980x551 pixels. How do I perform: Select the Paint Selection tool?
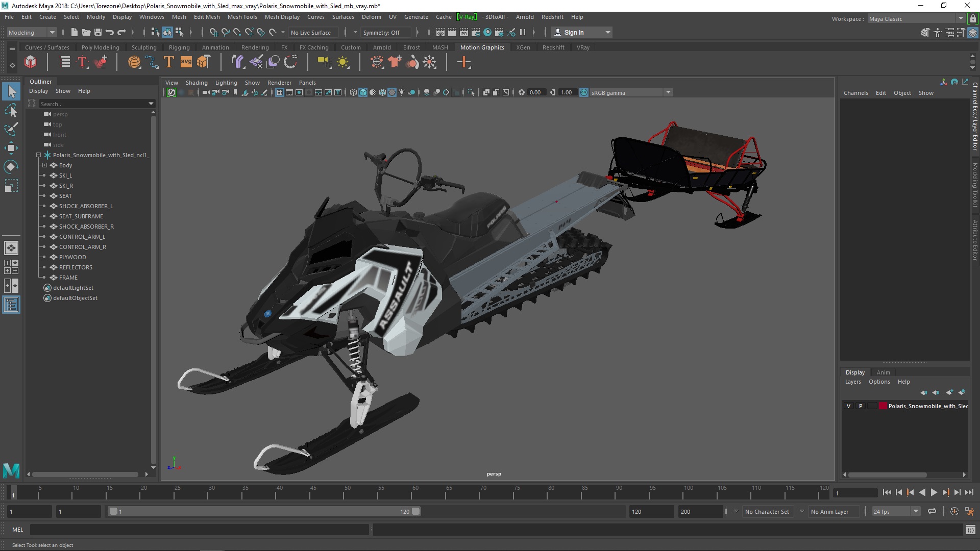point(11,129)
